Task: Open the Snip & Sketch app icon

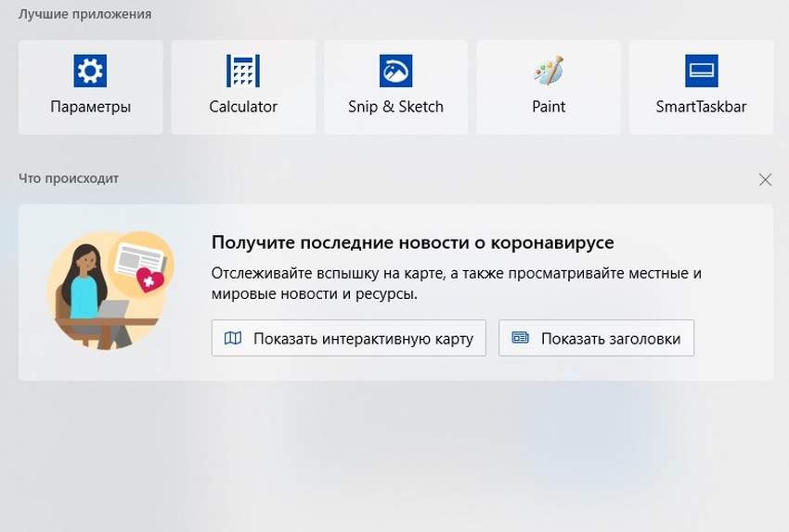Action: click(x=395, y=71)
